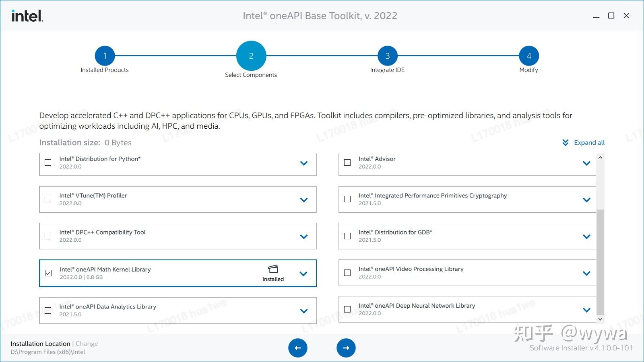
Task: Click the Intel logo
Action: pyautogui.click(x=27, y=16)
